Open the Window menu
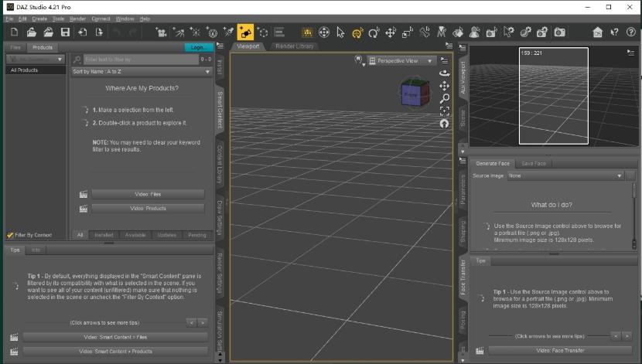 125,19
